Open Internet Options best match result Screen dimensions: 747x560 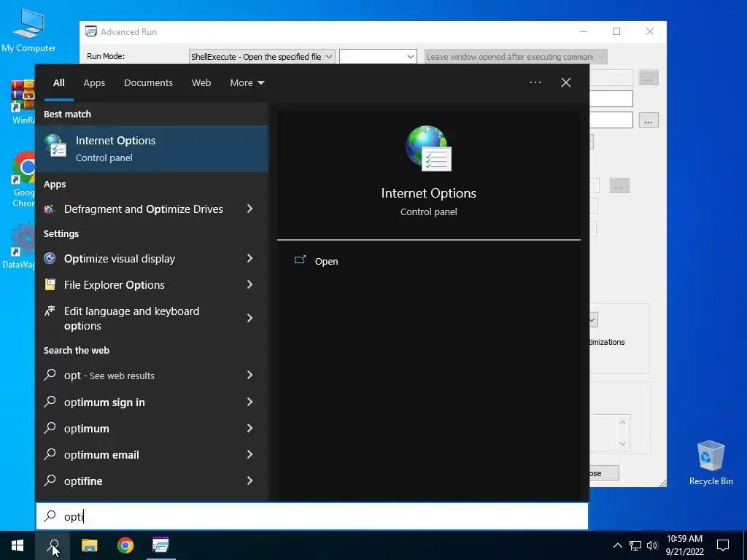point(152,149)
